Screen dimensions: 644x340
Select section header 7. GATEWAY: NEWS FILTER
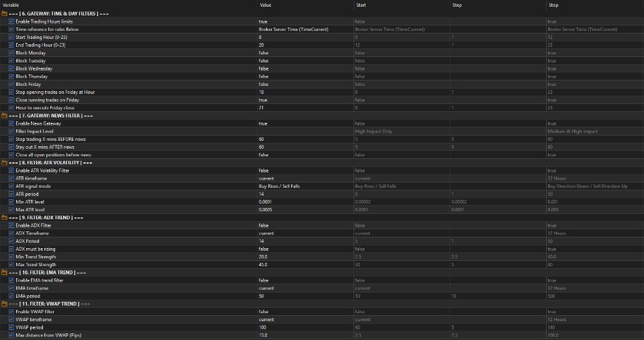pos(51,115)
